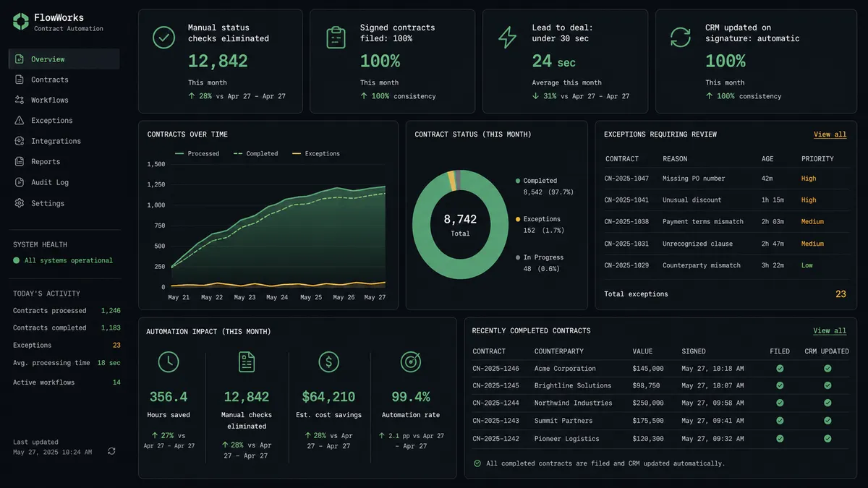Click the Reports icon in sidebar

[x=20, y=162]
